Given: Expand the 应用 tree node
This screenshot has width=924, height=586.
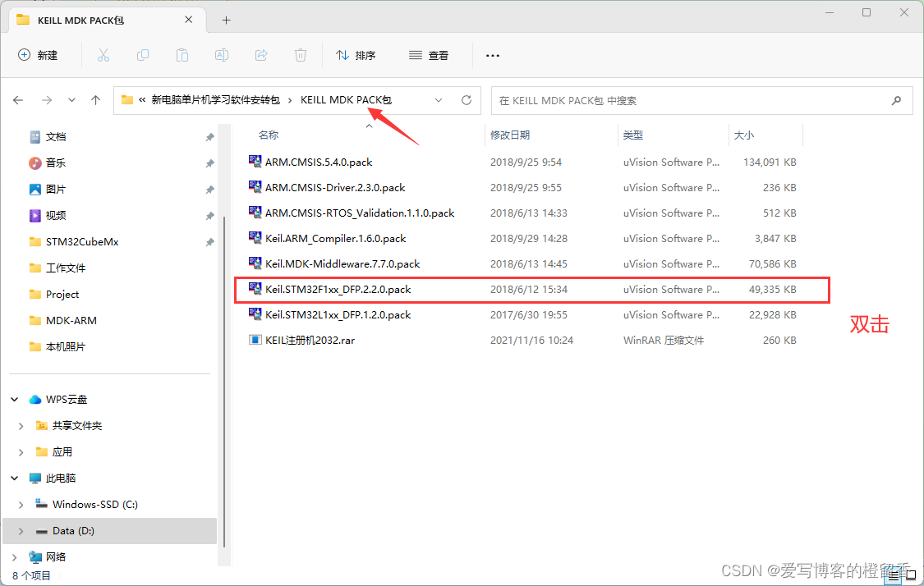Looking at the screenshot, I should pyautogui.click(x=21, y=452).
